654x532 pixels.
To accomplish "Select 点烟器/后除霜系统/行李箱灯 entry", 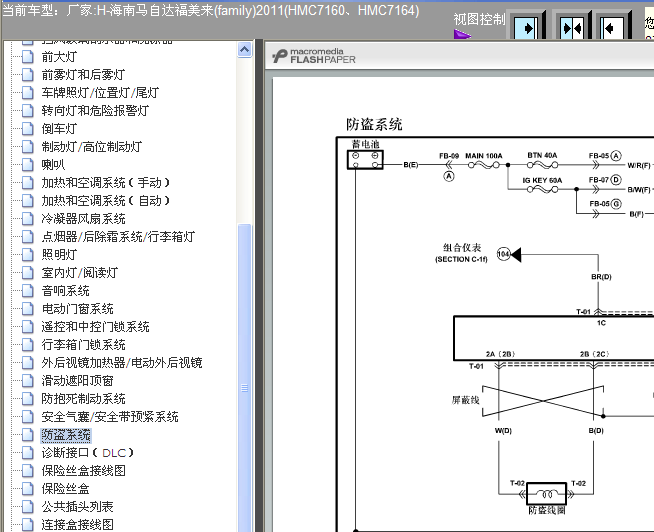I will coord(118,237).
